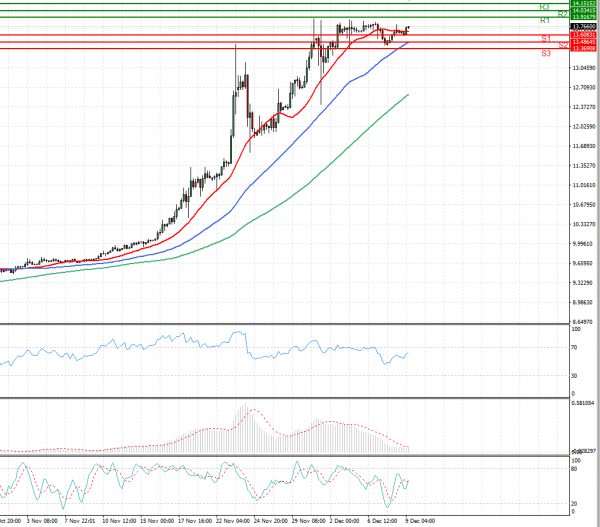600x527 pixels.
Task: Click price axis value 9.65950
Action: tap(584, 263)
